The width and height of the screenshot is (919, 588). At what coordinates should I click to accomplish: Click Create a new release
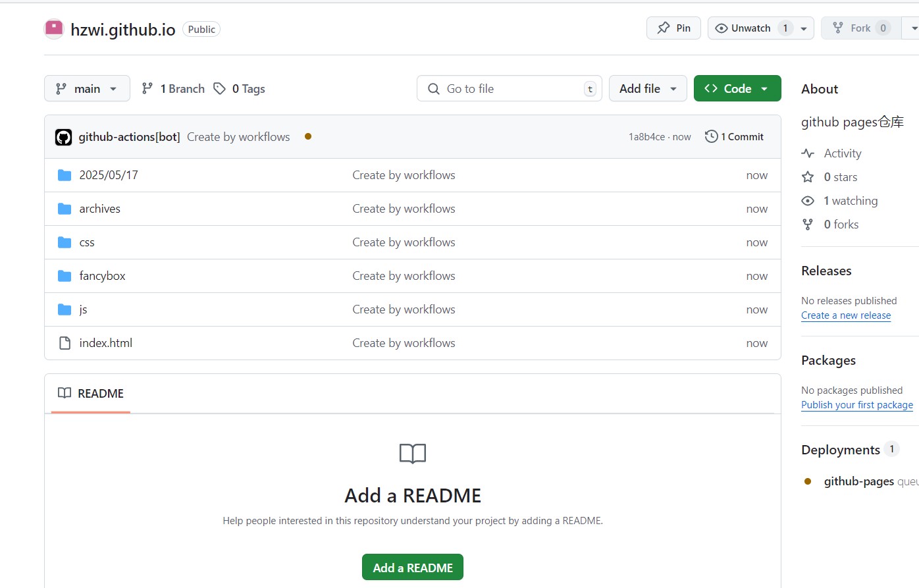coord(846,315)
